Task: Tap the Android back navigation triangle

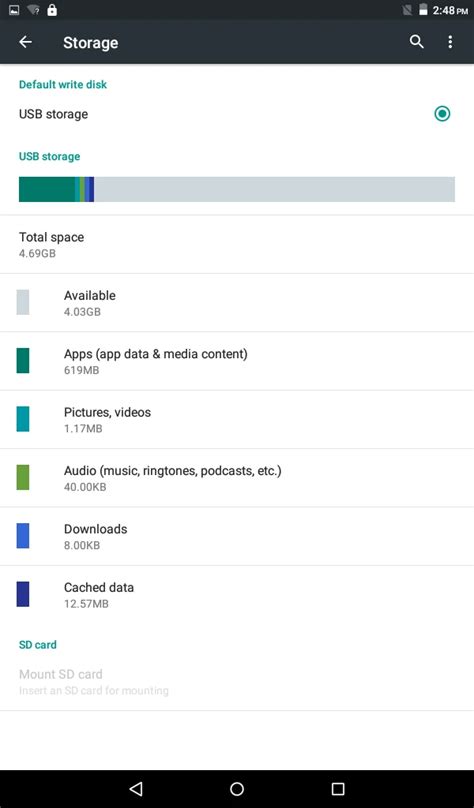Action: pyautogui.click(x=136, y=788)
